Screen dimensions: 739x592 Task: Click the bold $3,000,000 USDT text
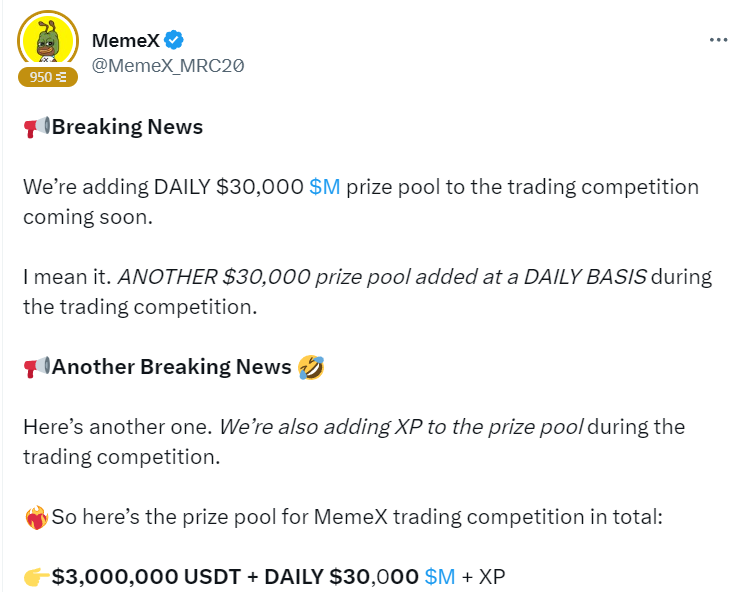(146, 576)
